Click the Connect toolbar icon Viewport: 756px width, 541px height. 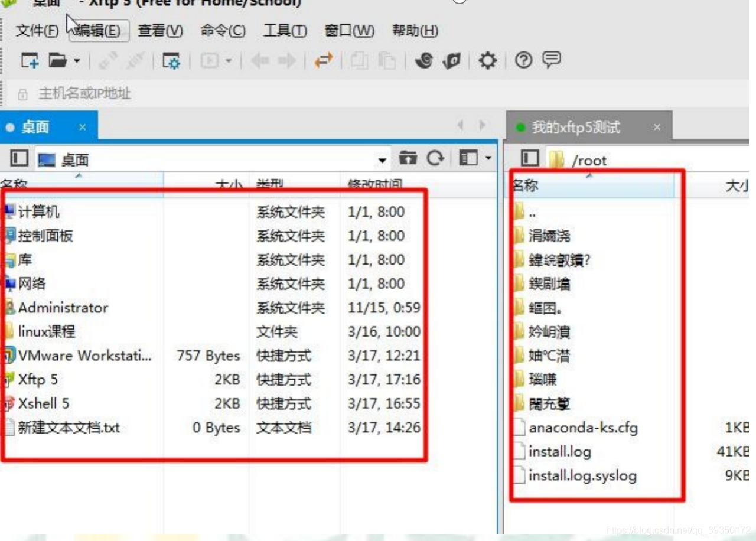[x=107, y=60]
